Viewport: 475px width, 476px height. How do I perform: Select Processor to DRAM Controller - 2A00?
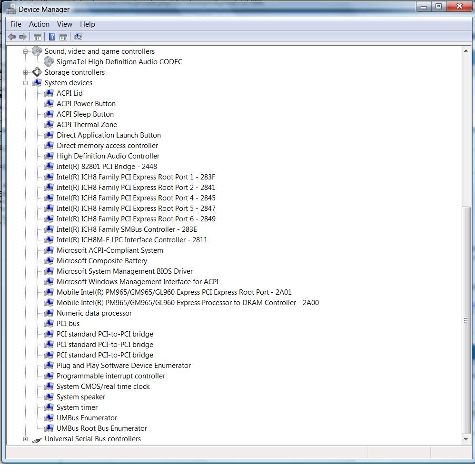click(188, 303)
